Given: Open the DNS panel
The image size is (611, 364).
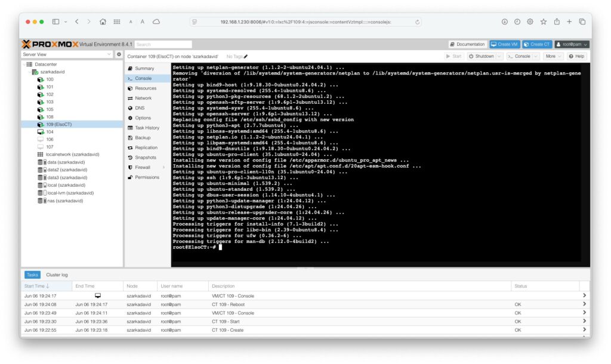Looking at the screenshot, I should pos(147,108).
